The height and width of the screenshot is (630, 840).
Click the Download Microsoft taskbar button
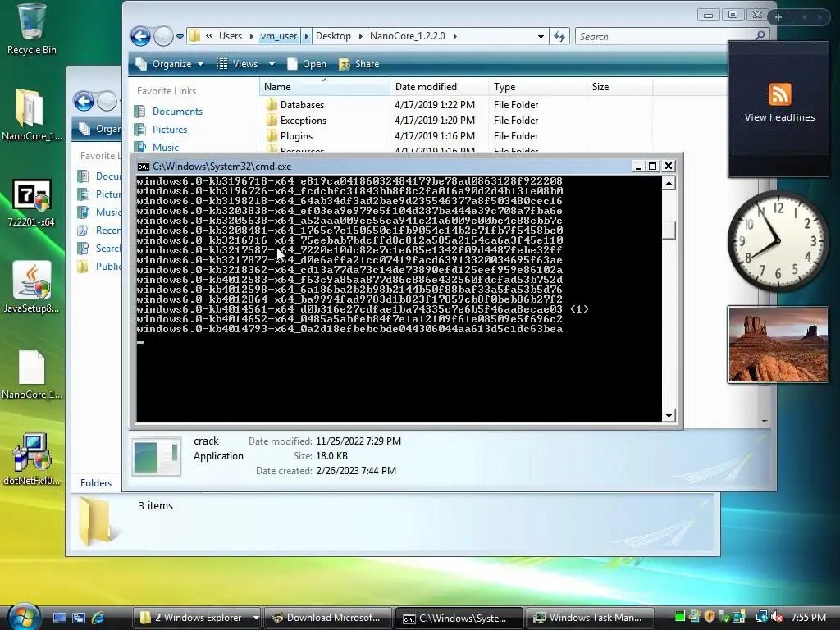(327, 618)
